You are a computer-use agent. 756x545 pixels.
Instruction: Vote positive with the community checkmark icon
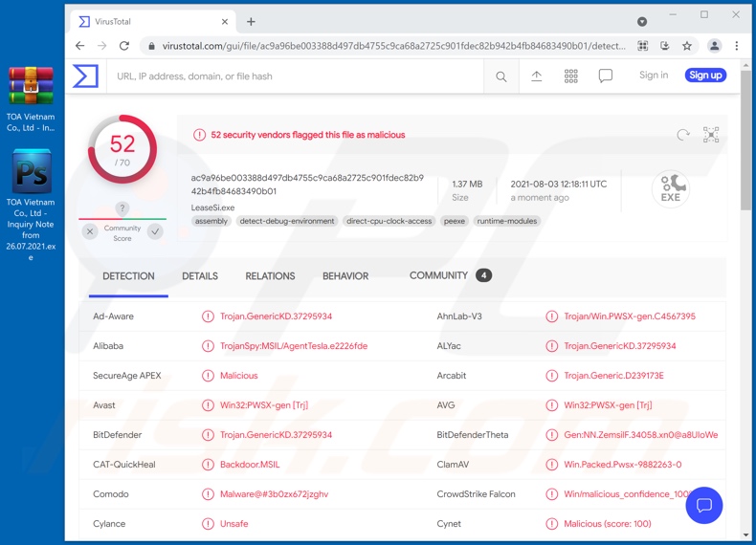tap(155, 231)
